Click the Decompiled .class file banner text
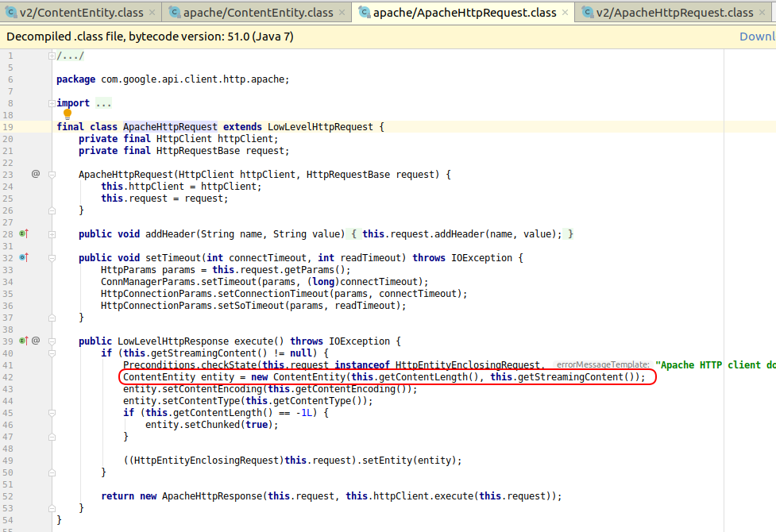Screen dimensions: 776x532 pos(150,37)
